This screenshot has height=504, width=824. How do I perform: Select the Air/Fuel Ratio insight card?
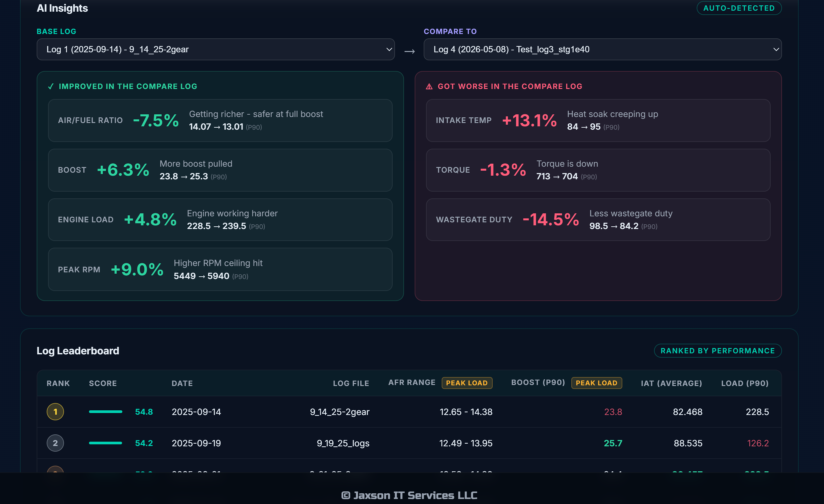point(220,120)
